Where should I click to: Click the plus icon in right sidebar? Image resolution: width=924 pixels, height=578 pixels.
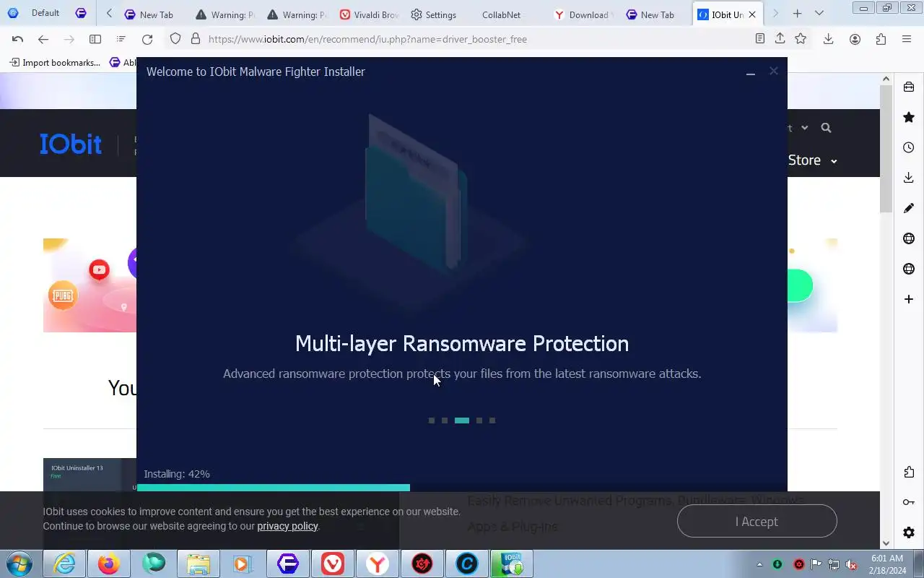909,299
